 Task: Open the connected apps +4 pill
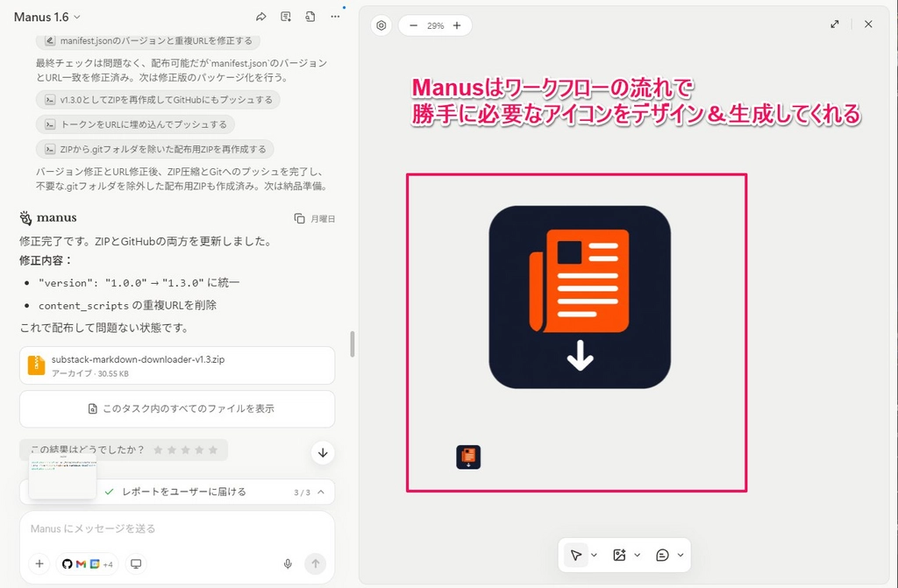(88, 564)
